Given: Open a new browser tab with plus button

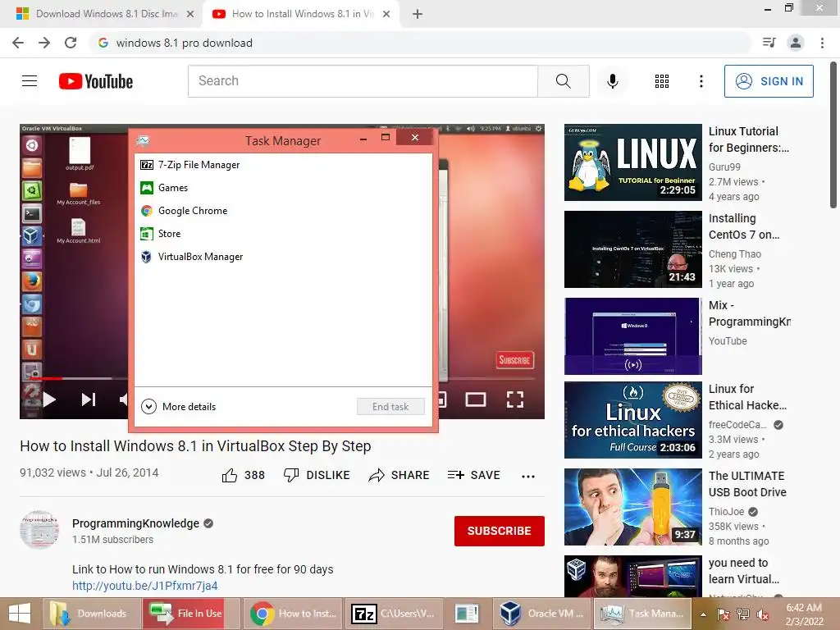Looking at the screenshot, I should [x=418, y=15].
